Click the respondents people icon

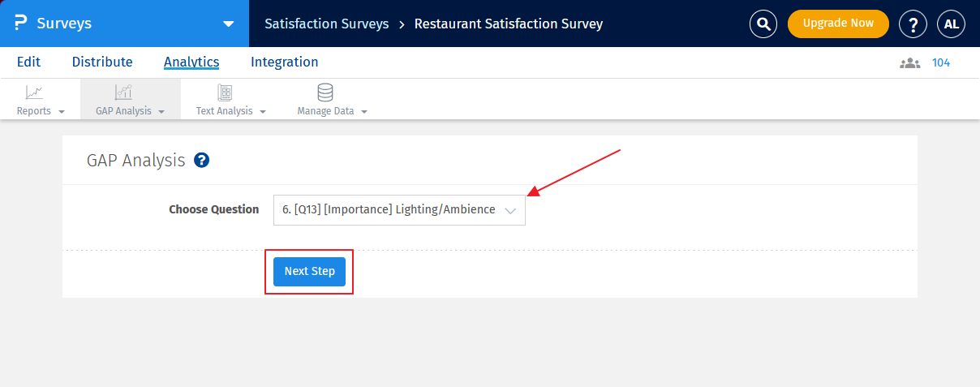[910, 62]
